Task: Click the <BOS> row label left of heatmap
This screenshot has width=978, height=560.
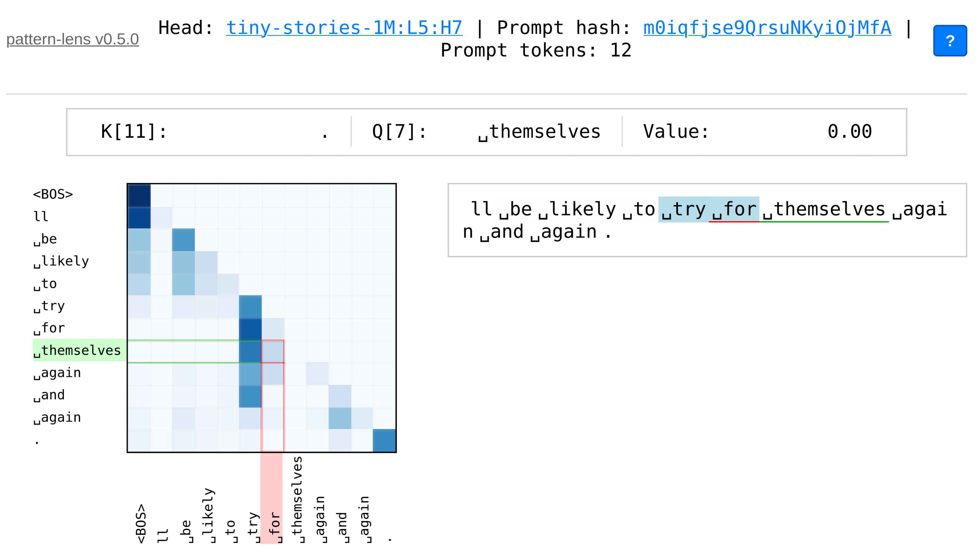Action: click(x=53, y=194)
